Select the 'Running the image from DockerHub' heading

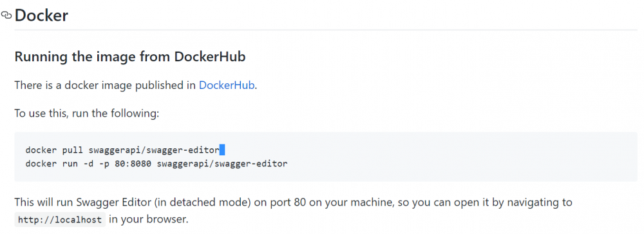[x=130, y=56]
